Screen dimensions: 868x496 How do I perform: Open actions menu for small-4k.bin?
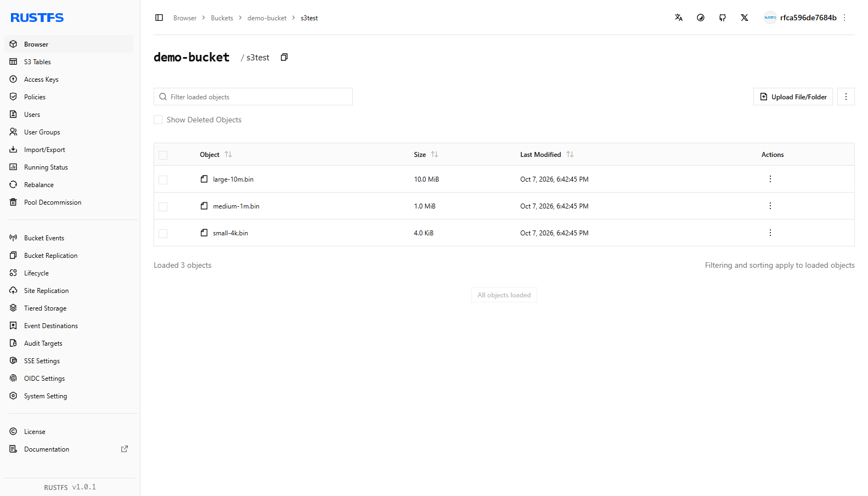(770, 233)
